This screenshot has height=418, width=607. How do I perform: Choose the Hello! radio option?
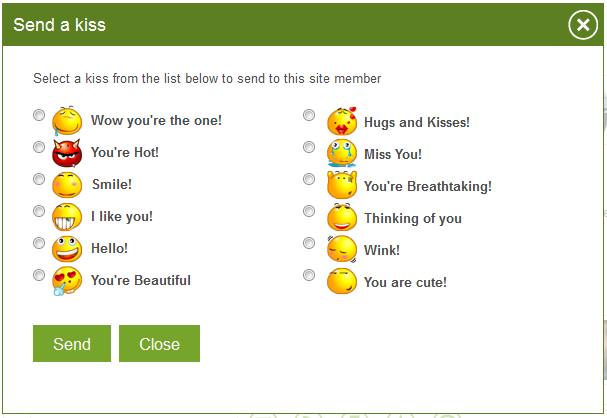[39, 243]
